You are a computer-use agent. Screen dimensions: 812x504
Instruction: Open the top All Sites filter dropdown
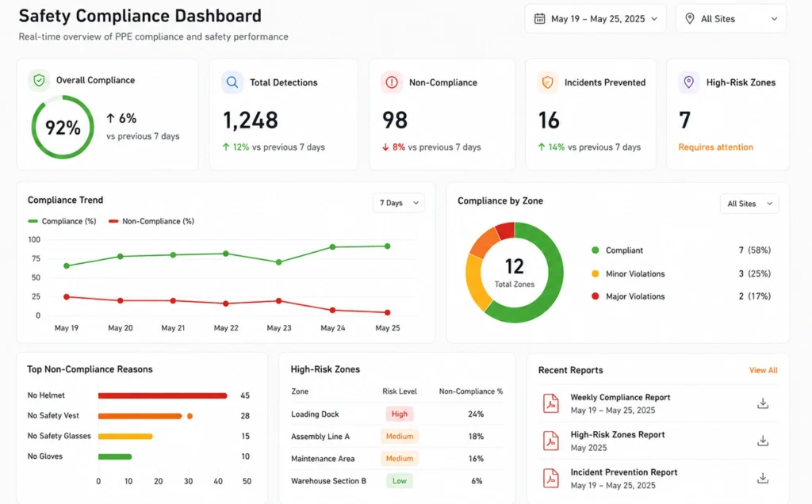(x=731, y=19)
